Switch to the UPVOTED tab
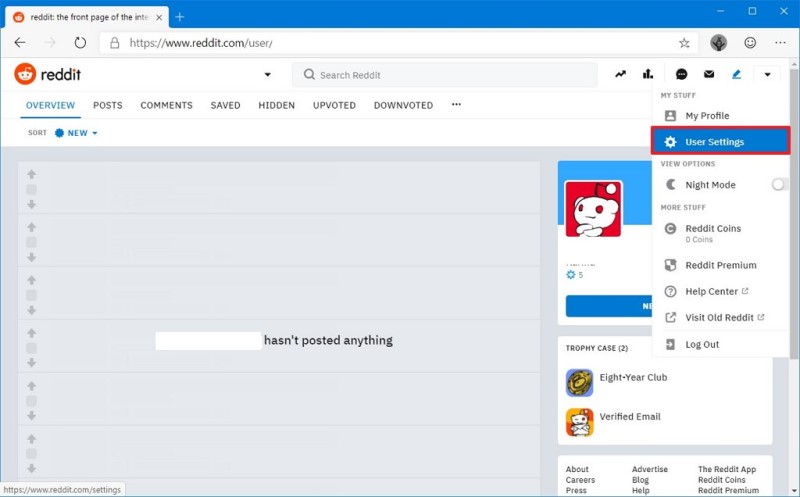This screenshot has width=800, height=497. (x=334, y=105)
